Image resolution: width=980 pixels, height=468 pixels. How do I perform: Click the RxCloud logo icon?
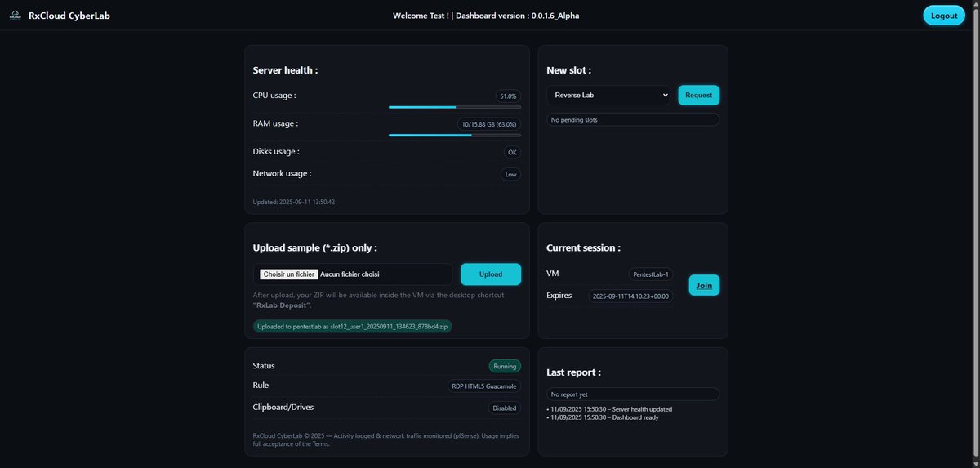point(16,16)
